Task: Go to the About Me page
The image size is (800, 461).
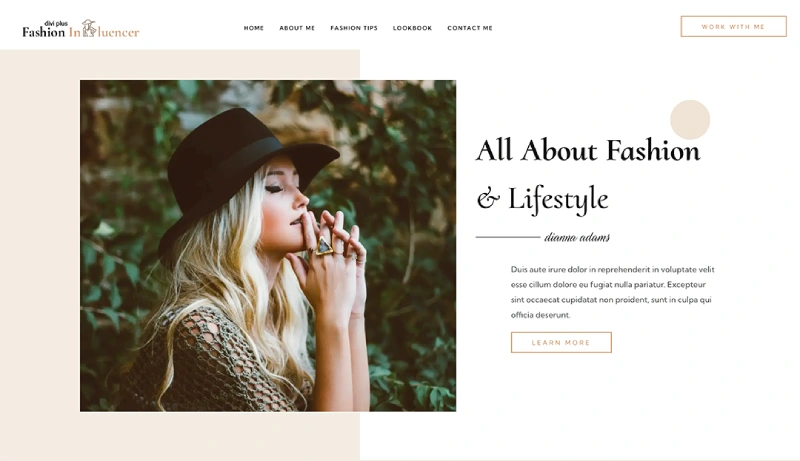Action: [x=297, y=28]
